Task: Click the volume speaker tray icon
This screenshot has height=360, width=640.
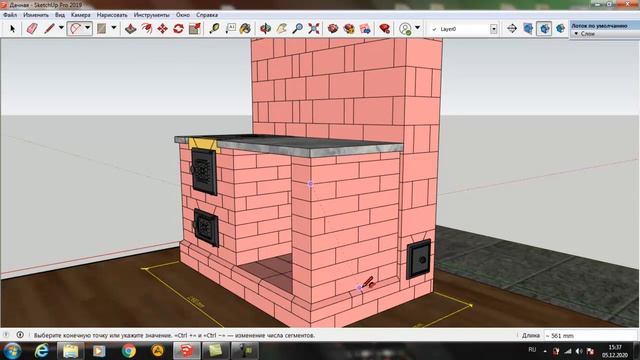Action: (x=579, y=351)
